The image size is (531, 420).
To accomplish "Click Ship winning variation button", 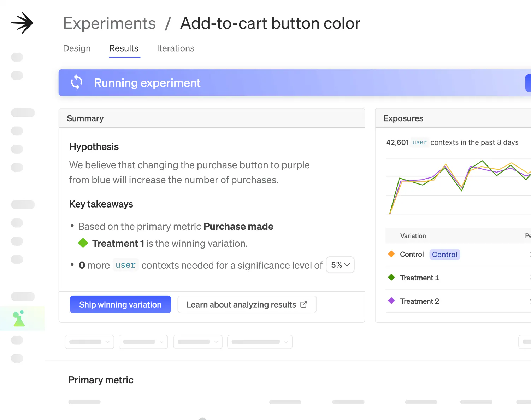I will tap(120, 304).
